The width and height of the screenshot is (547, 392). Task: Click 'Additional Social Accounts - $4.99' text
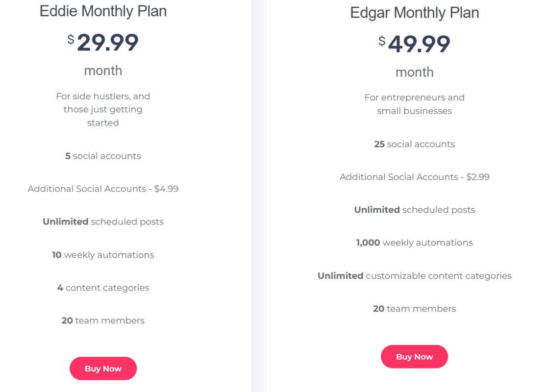pyautogui.click(x=103, y=189)
